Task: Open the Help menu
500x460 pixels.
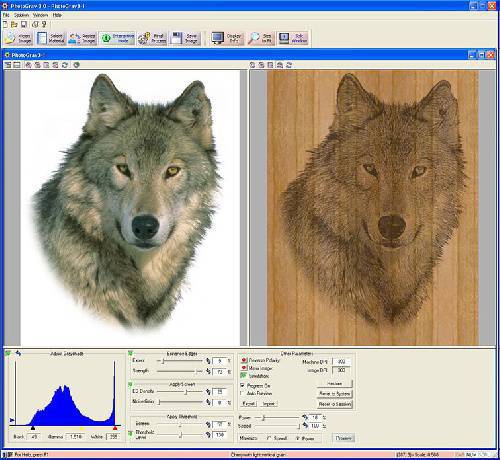Action: pyautogui.click(x=57, y=15)
